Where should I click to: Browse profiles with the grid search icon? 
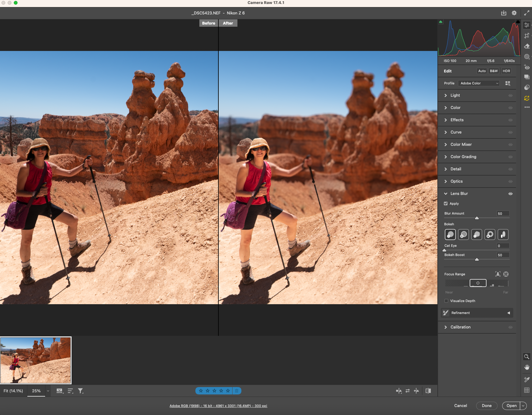pyautogui.click(x=508, y=83)
